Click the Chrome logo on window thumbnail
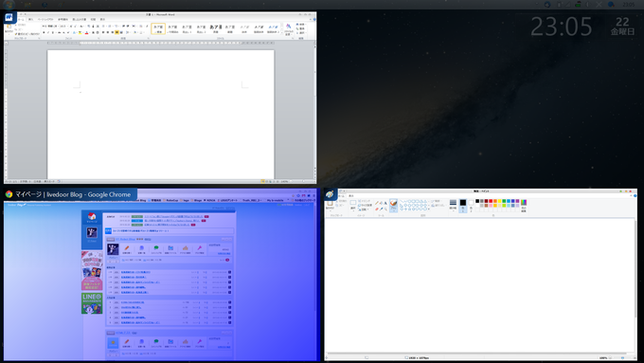 coord(9,194)
